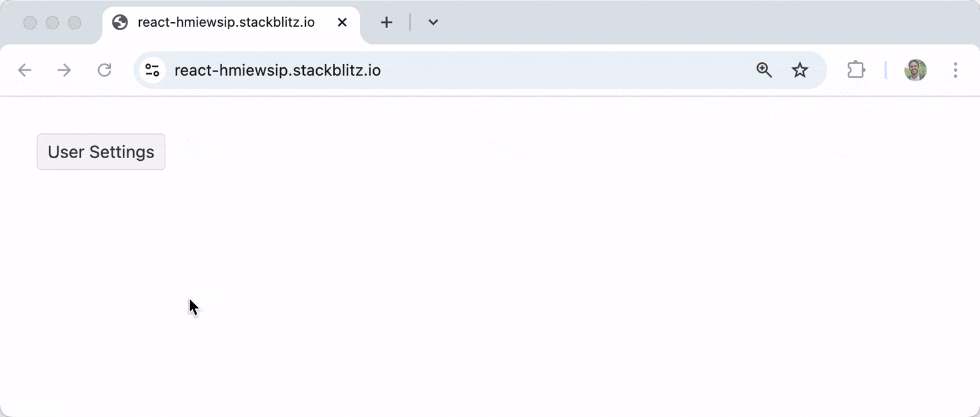The height and width of the screenshot is (417, 980).
Task: Click the User Settings button
Action: coord(101,152)
